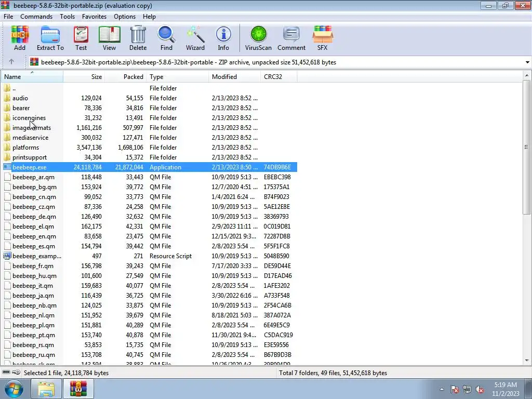Open the Options menu

pyautogui.click(x=125, y=17)
